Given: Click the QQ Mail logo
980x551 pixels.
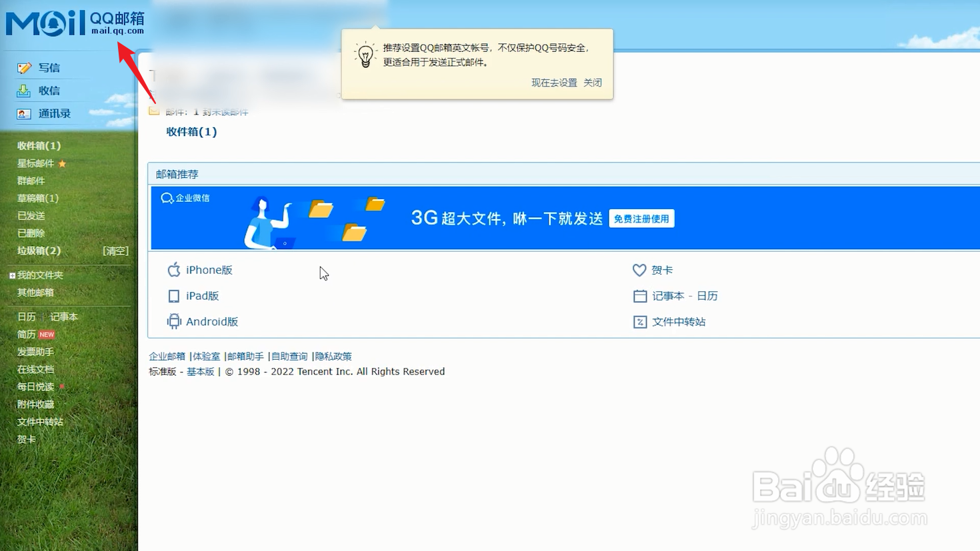Looking at the screenshot, I should coord(75,23).
